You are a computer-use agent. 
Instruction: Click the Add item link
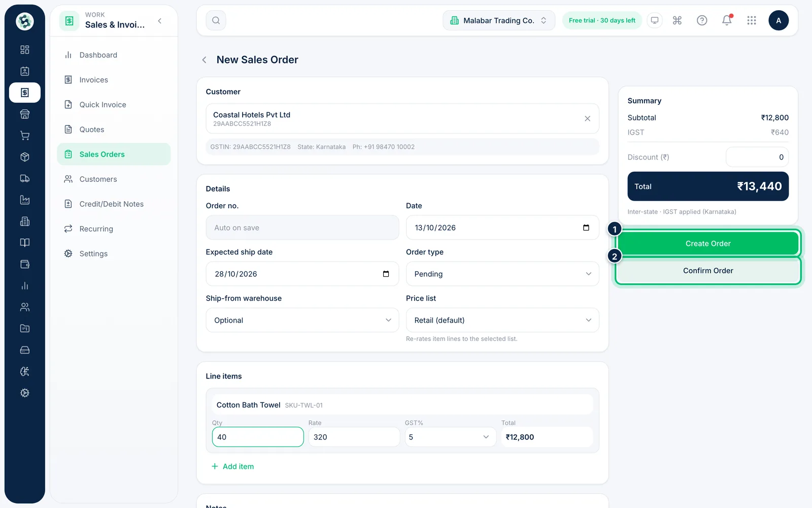(232, 466)
